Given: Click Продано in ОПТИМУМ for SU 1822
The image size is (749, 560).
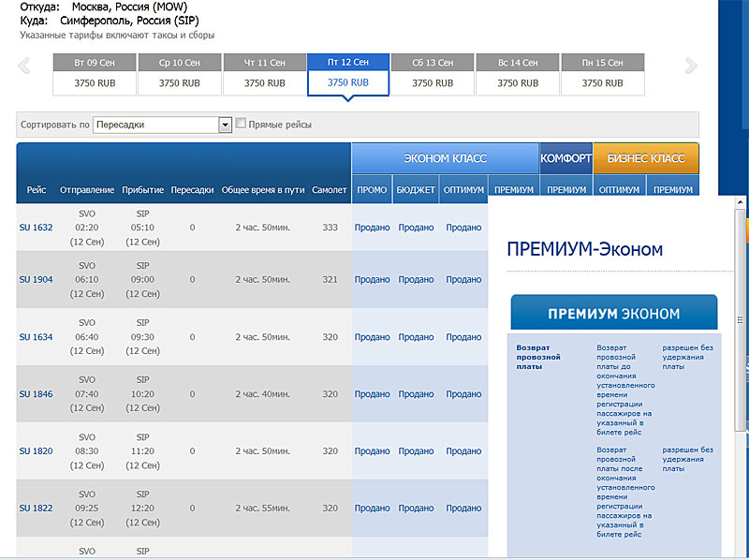Looking at the screenshot, I should (463, 508).
